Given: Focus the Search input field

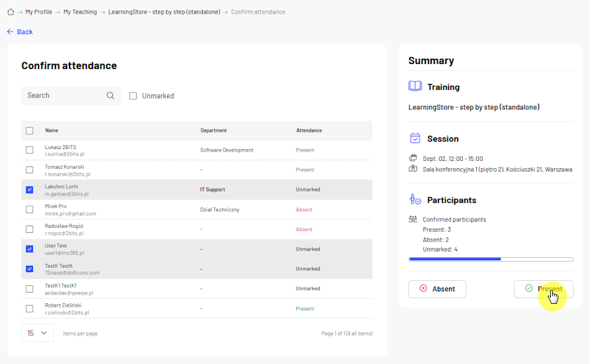Looking at the screenshot, I should (x=71, y=96).
